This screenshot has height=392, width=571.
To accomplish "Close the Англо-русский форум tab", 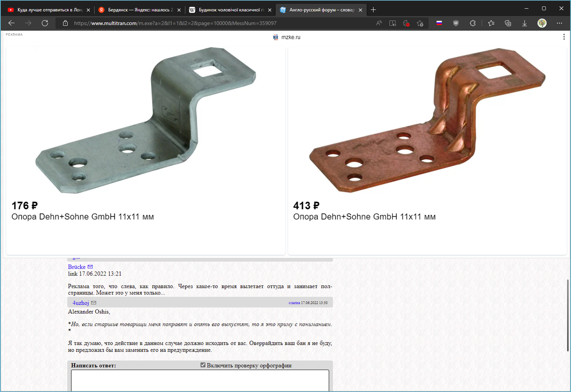I will 360,10.
